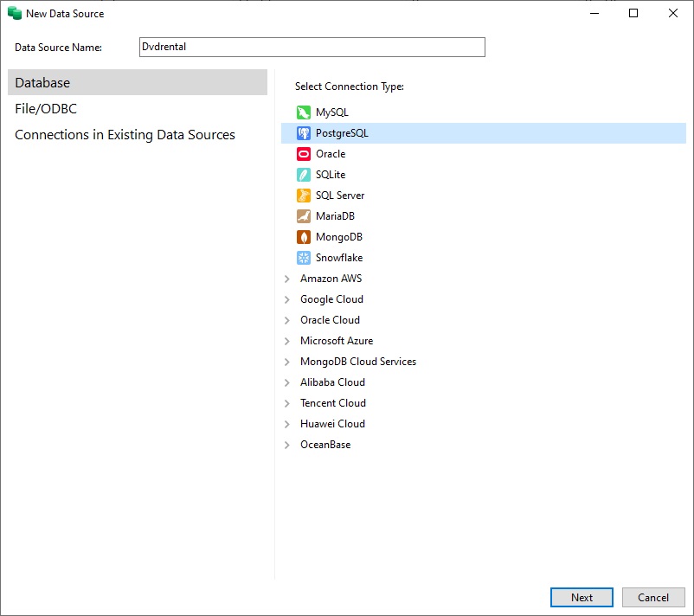Click the New Data Source window icon
The height and width of the screenshot is (616, 694).
click(14, 13)
